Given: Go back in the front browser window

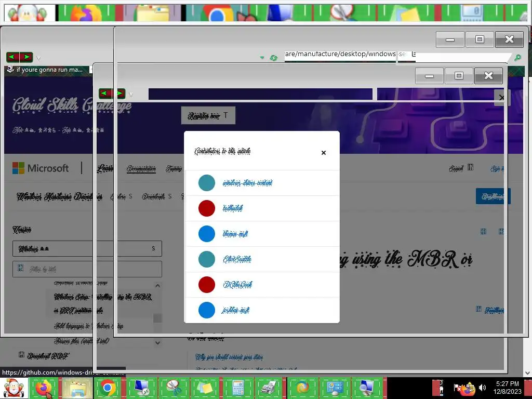Looking at the screenshot, I should (105, 94).
